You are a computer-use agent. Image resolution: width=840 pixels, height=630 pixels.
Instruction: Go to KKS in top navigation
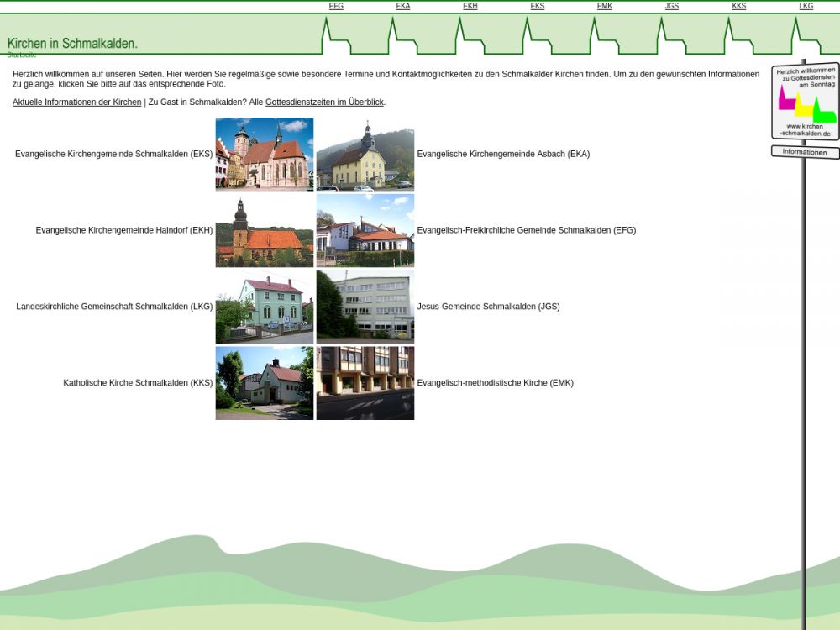(x=739, y=6)
